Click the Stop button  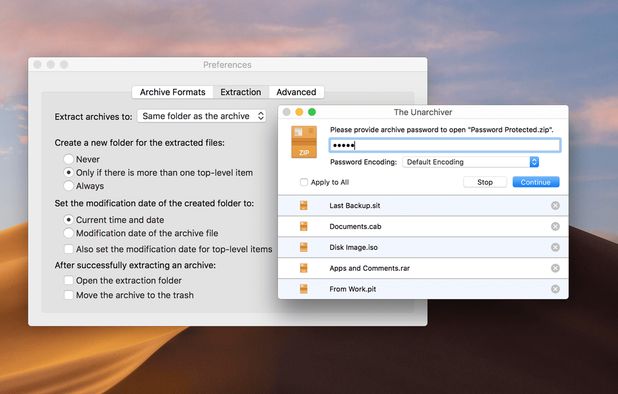click(485, 182)
